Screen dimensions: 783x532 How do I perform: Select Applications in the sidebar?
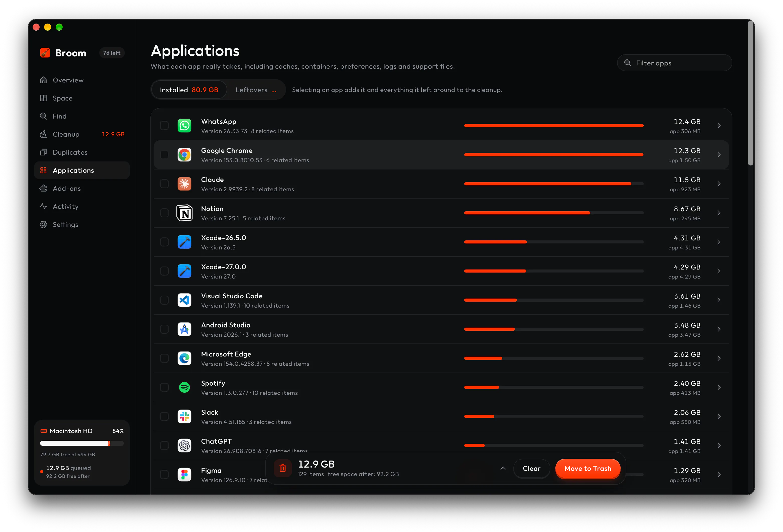tap(82, 170)
